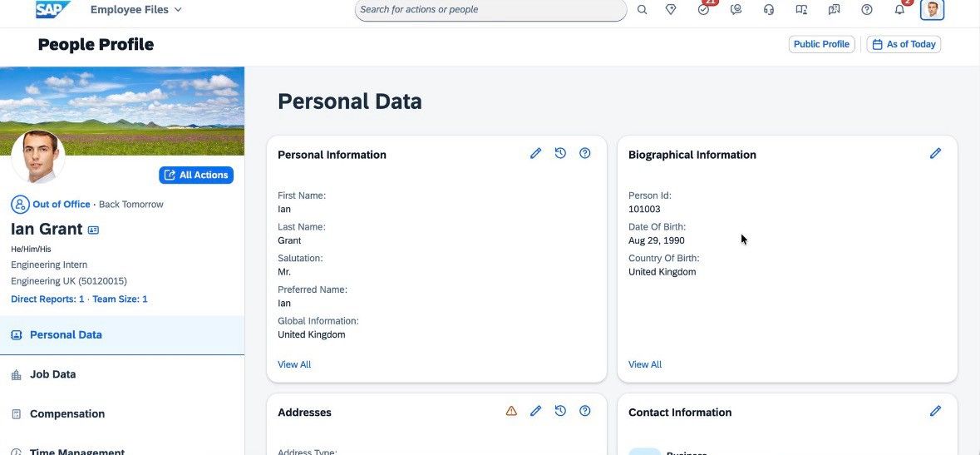Edit Personal Information with pencil icon
The width and height of the screenshot is (980, 455).
(535, 153)
